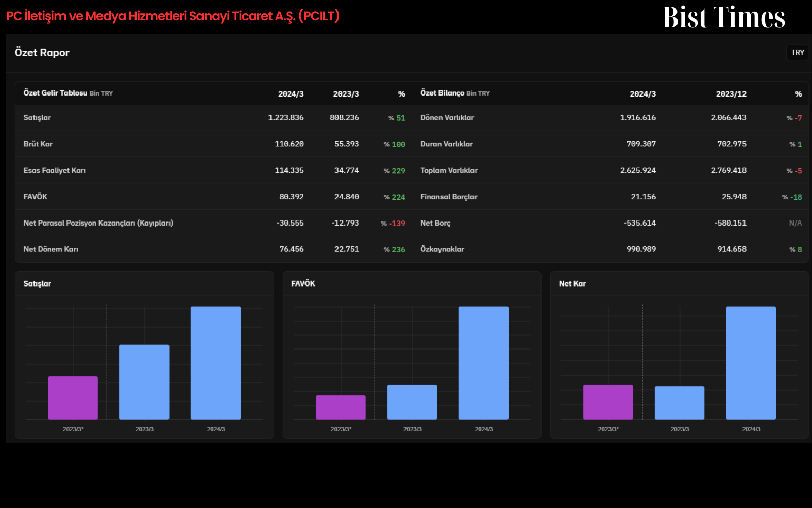This screenshot has width=812, height=508.
Task: Click the Bist Times logo
Action: [x=724, y=17]
